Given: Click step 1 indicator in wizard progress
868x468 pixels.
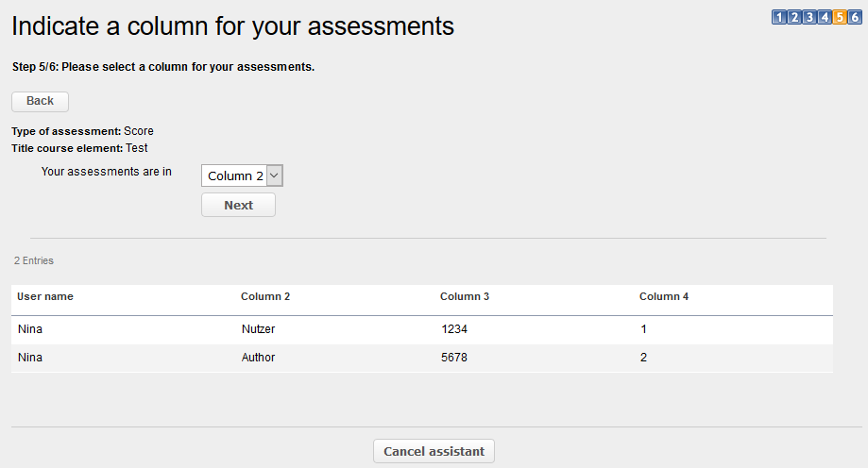Looking at the screenshot, I should pos(779,17).
